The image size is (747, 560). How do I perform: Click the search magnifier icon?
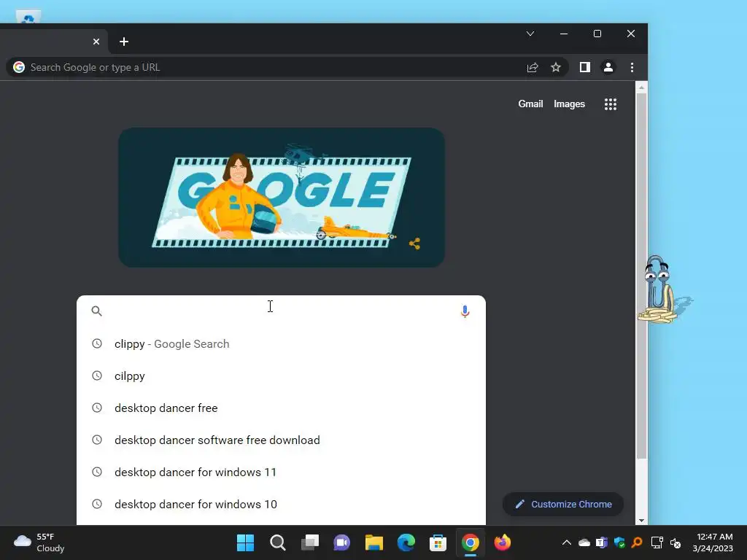tap(97, 311)
